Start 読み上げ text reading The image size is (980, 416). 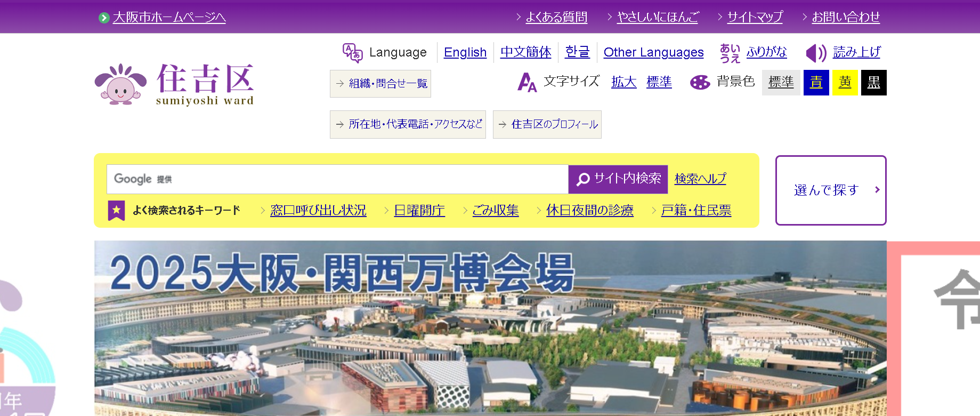(856, 52)
